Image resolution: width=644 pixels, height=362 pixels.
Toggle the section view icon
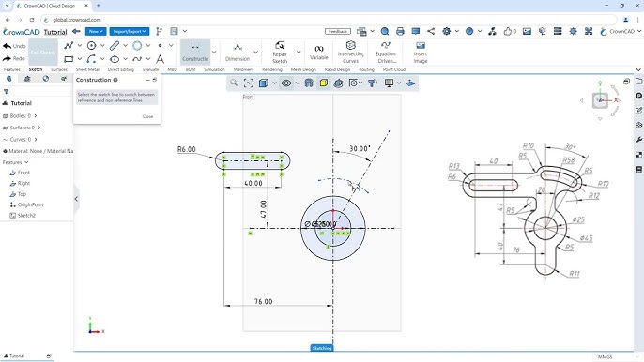point(309,83)
